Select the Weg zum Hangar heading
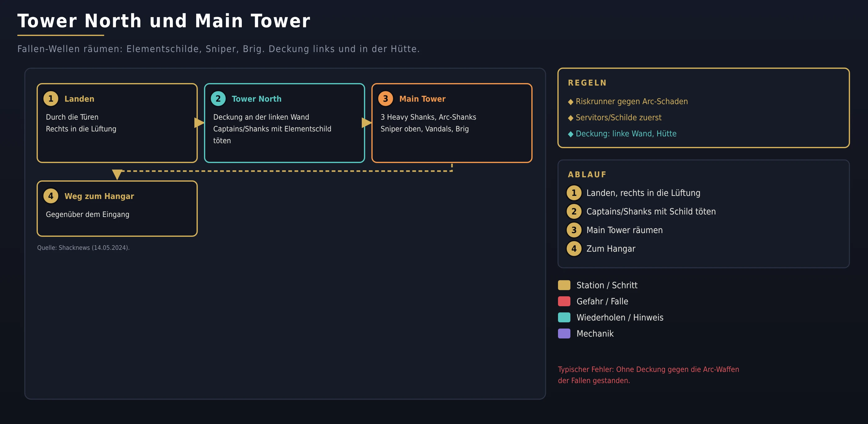The height and width of the screenshot is (424, 868). click(99, 196)
